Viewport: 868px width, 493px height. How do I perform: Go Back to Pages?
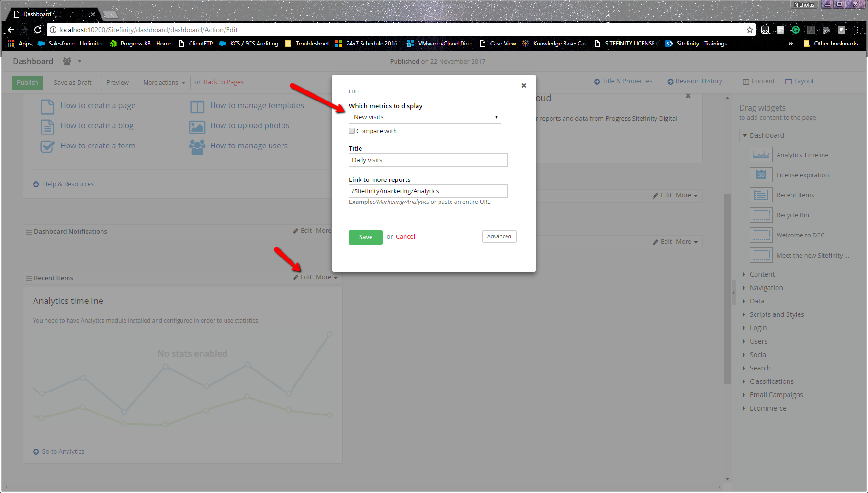pos(224,82)
